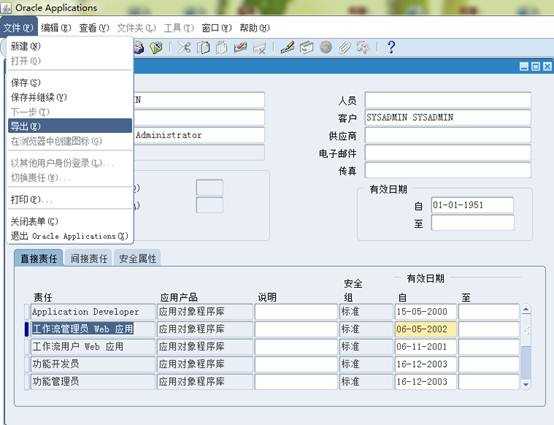Screen dimensions: 554x425
Task: Click the Print toolbar icon
Action: 139,47
